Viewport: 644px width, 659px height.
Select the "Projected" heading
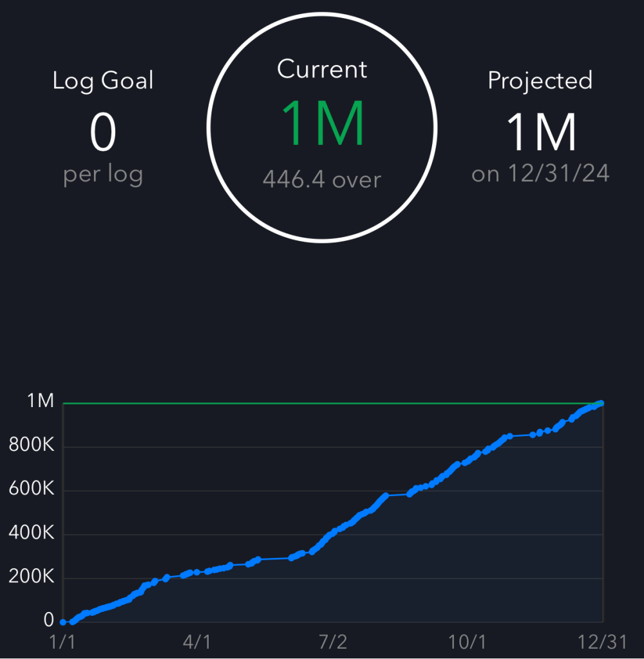[x=540, y=81]
